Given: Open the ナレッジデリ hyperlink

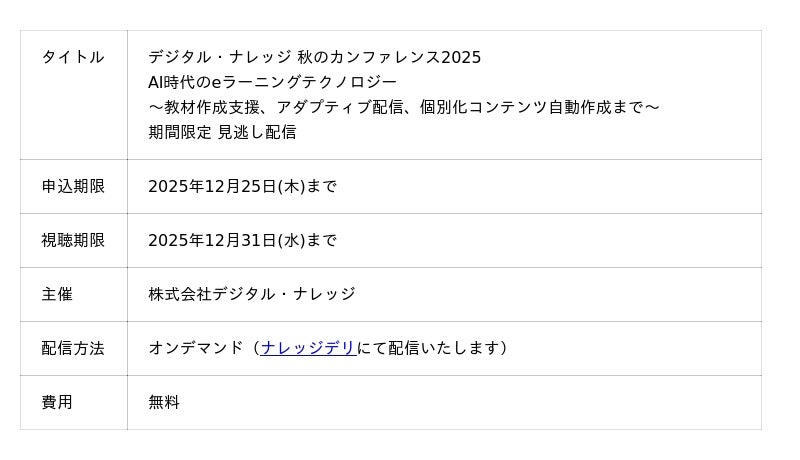Looking at the screenshot, I should 308,348.
